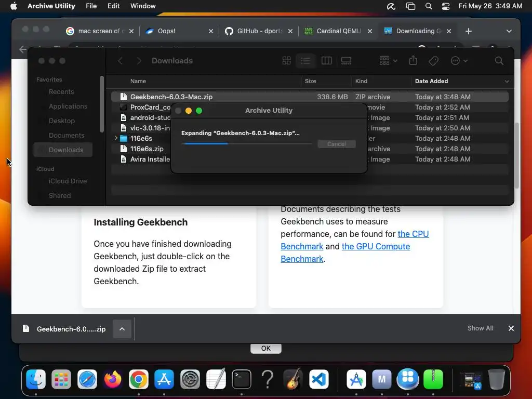Open Chrome tab search chevron

(x=509, y=31)
